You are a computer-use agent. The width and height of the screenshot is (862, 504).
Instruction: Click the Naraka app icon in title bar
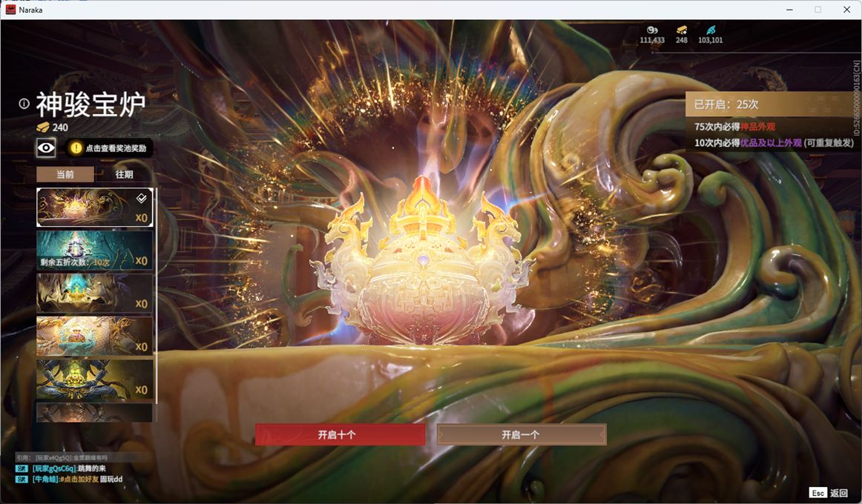coord(10,10)
